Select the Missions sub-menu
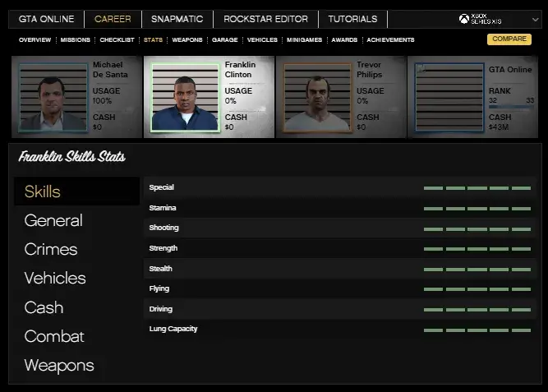Screen dimensions: 548x392 (75, 40)
